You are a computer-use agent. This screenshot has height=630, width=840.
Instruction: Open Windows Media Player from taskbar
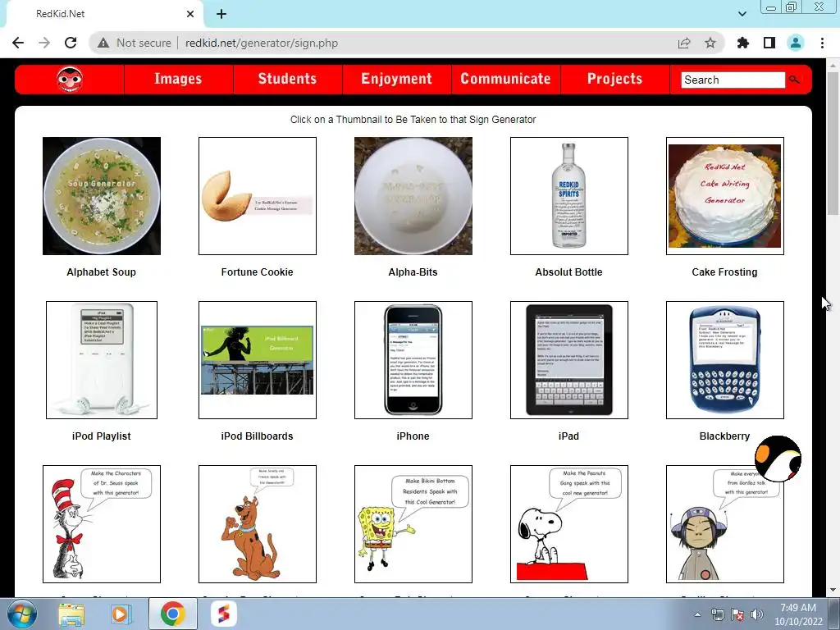(x=121, y=614)
